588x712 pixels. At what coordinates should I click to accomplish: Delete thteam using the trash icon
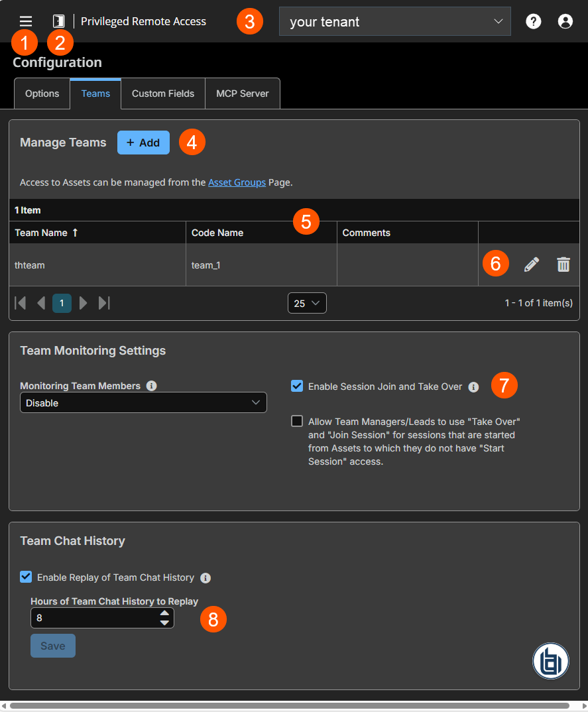tap(563, 265)
